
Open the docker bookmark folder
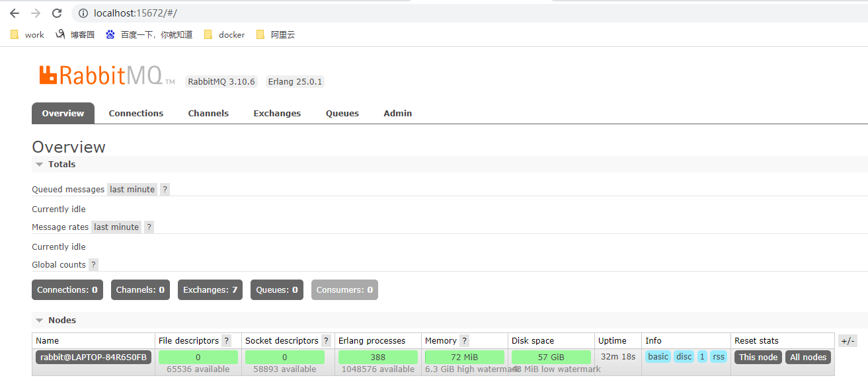[224, 35]
